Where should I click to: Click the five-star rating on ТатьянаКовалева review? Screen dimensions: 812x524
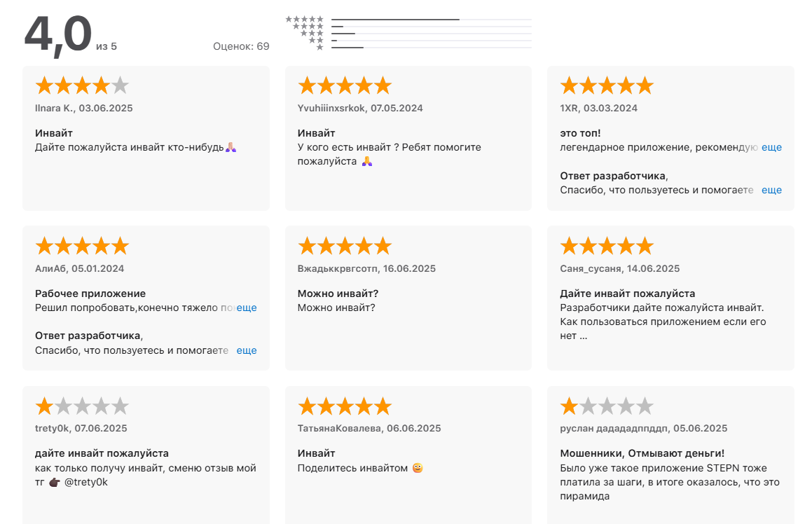click(x=345, y=406)
